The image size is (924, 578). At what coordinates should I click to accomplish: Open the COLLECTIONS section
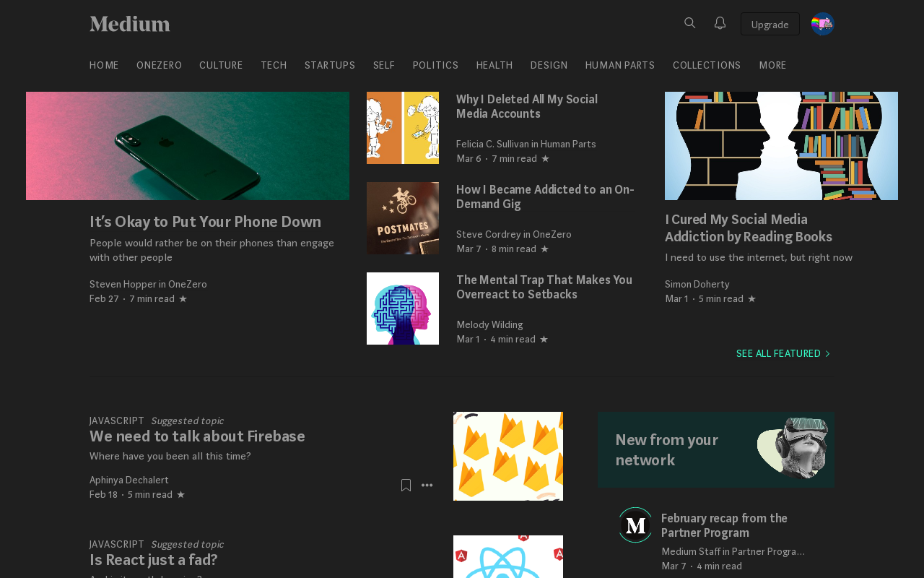click(707, 65)
